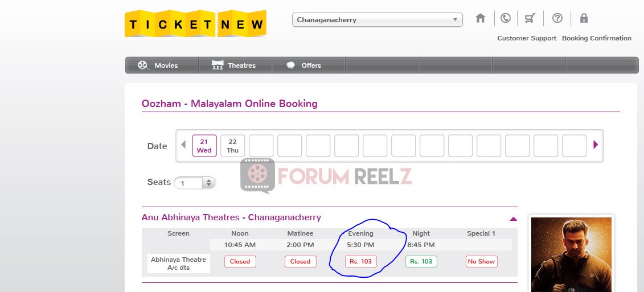Viewport: 644px width, 292px height.
Task: Click the Evening column header
Action: pyautogui.click(x=360, y=233)
